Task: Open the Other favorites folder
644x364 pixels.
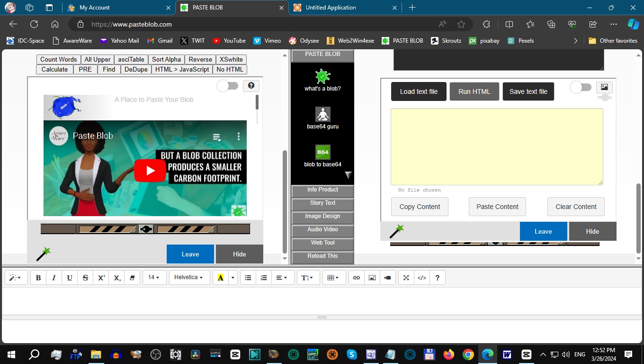Action: (613, 41)
